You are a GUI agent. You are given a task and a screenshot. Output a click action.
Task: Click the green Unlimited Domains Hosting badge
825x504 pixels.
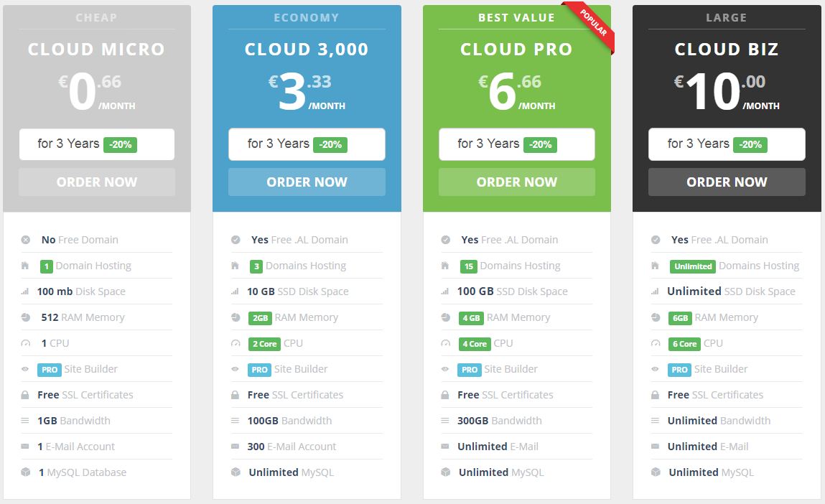click(x=692, y=266)
